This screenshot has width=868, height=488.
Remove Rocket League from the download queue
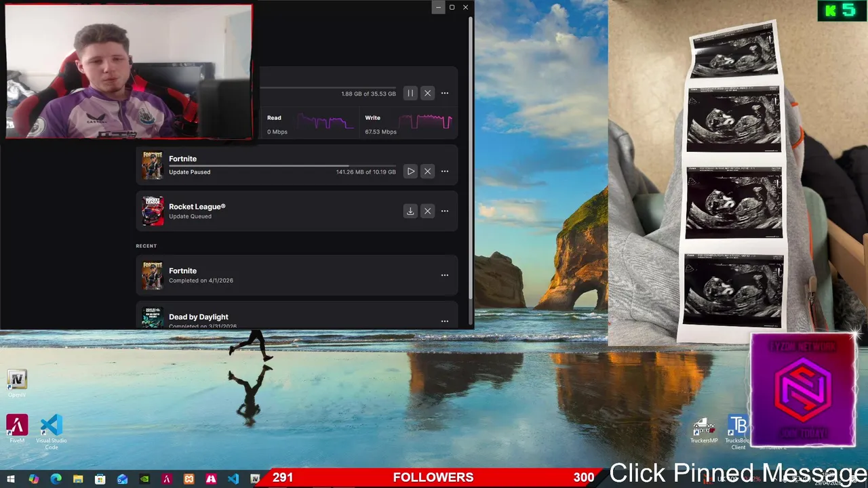(x=427, y=211)
